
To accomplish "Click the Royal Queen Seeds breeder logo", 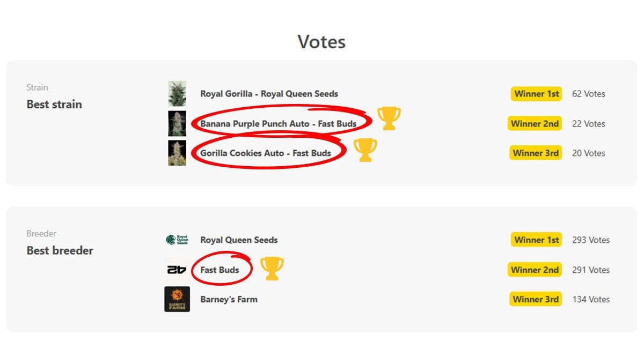I will (x=177, y=240).
